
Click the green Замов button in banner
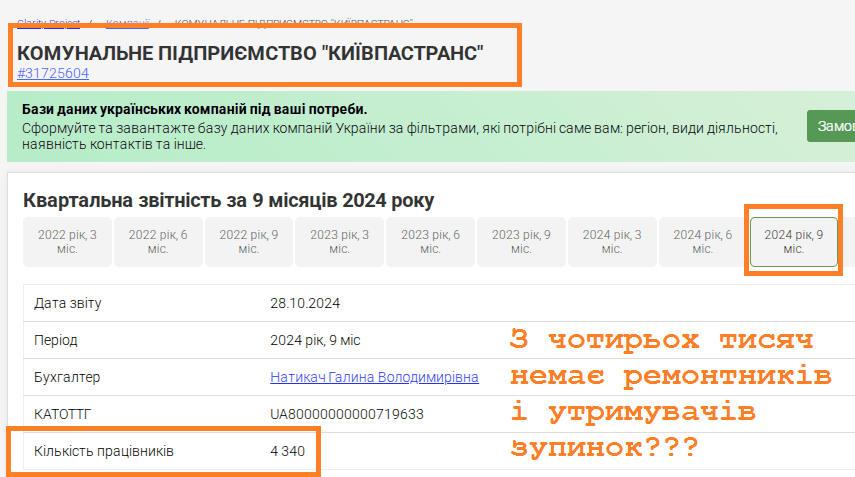tap(832, 127)
